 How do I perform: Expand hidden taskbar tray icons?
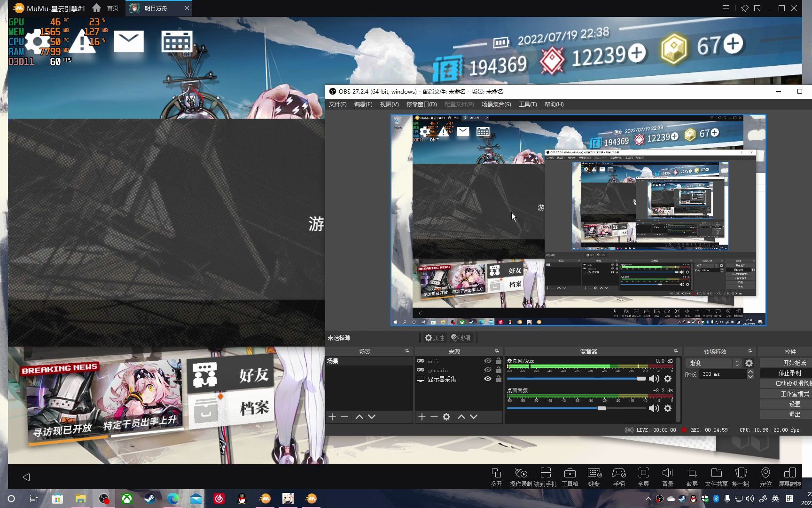(x=648, y=498)
